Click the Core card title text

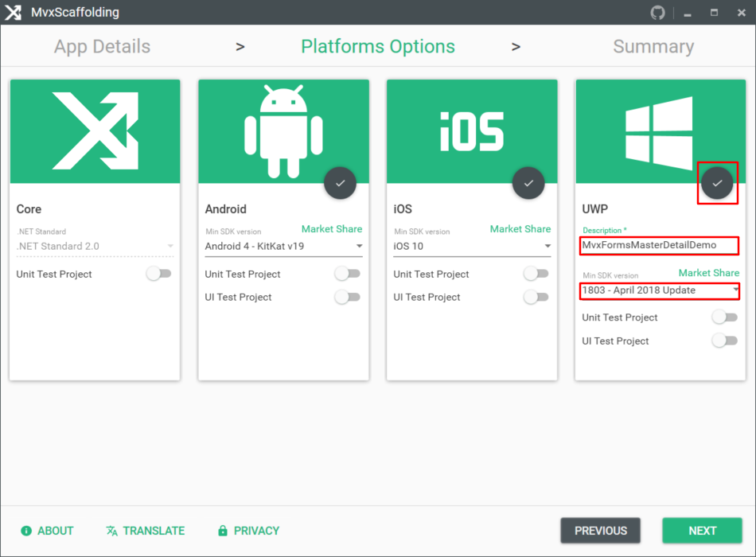[x=29, y=209]
